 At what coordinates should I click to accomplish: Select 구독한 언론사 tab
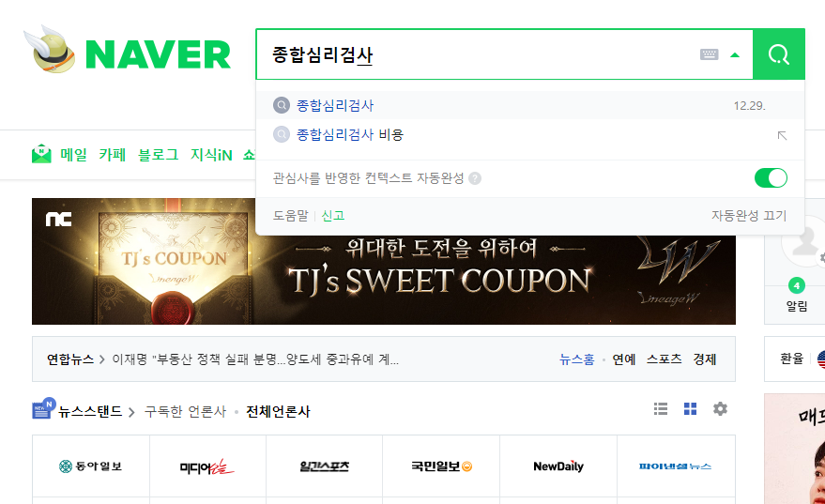pos(185,411)
